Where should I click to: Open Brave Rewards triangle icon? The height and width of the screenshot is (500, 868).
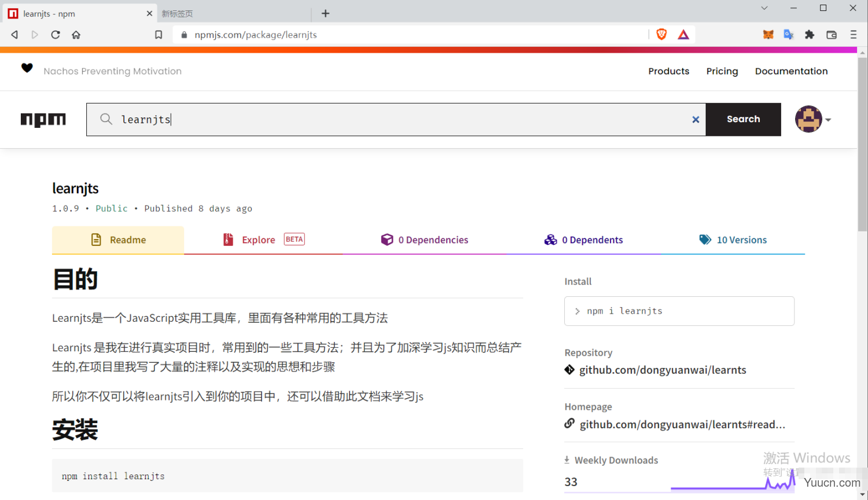pos(683,35)
